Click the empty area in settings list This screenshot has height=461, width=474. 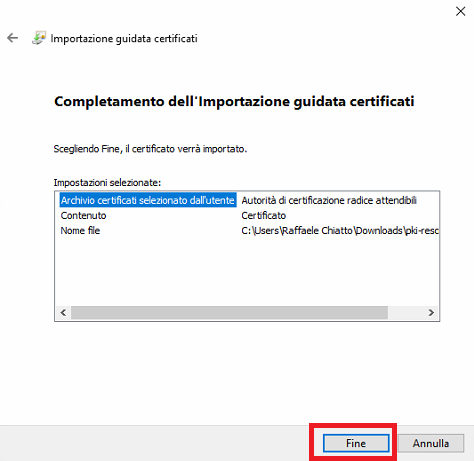(x=247, y=272)
